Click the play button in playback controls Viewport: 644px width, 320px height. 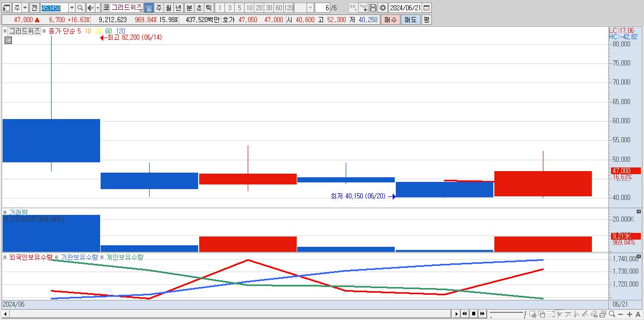(x=456, y=313)
